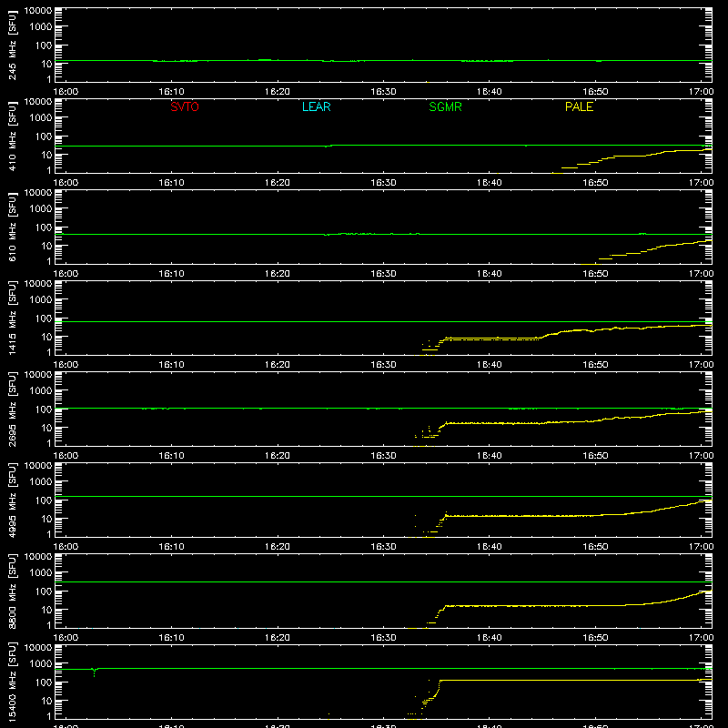Click 16:30 time label below 8800 MHz panel
Viewport: 728px width, 728px height.
point(383,638)
